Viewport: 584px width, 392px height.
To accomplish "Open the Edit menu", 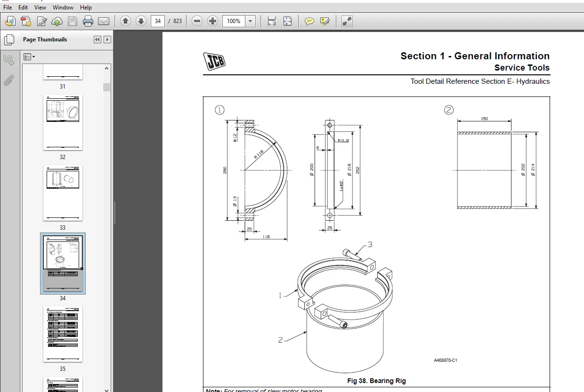I will (23, 8).
